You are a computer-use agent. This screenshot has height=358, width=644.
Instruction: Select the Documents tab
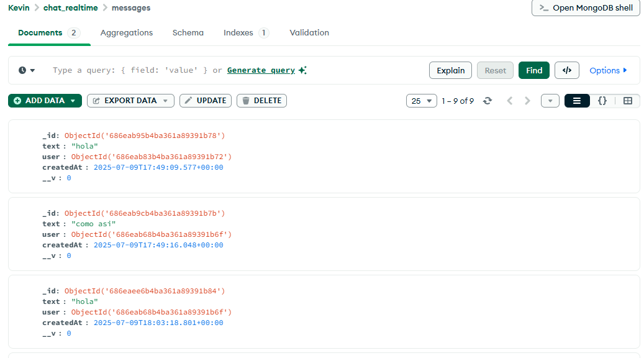[49, 33]
